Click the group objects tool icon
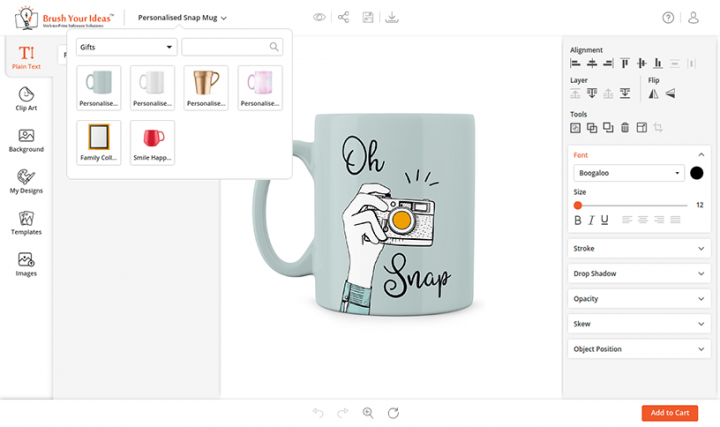Viewport: 720px width, 427px height. point(592,128)
